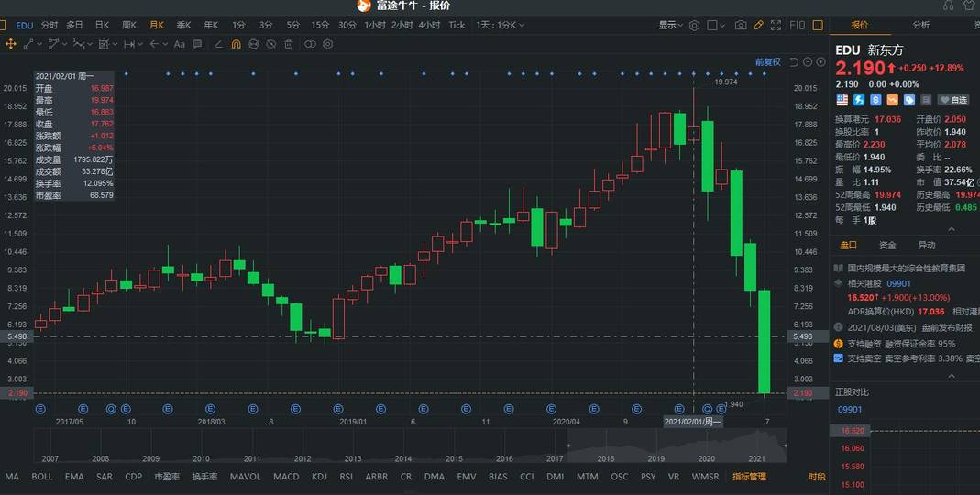The width and height of the screenshot is (980, 495).
Task: Open the F10 company info
Action: point(798,25)
